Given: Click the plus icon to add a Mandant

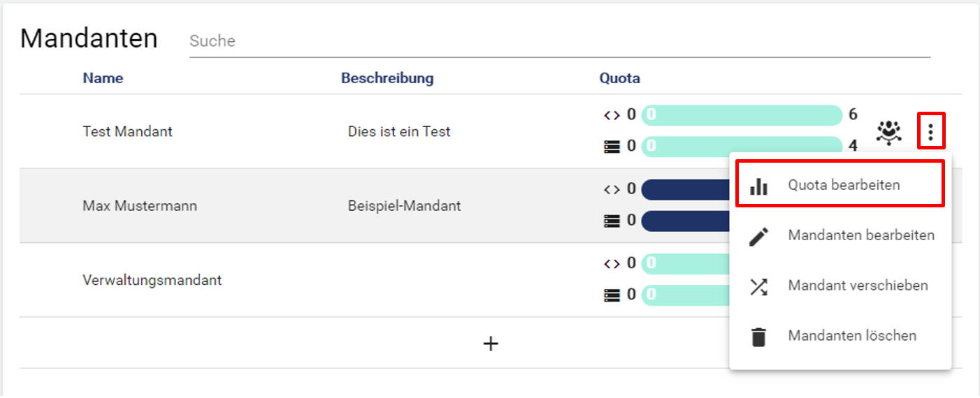Looking at the screenshot, I should pyautogui.click(x=491, y=343).
